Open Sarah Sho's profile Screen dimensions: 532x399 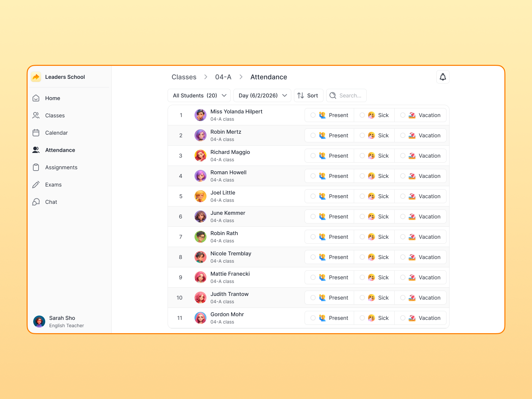[39, 321]
